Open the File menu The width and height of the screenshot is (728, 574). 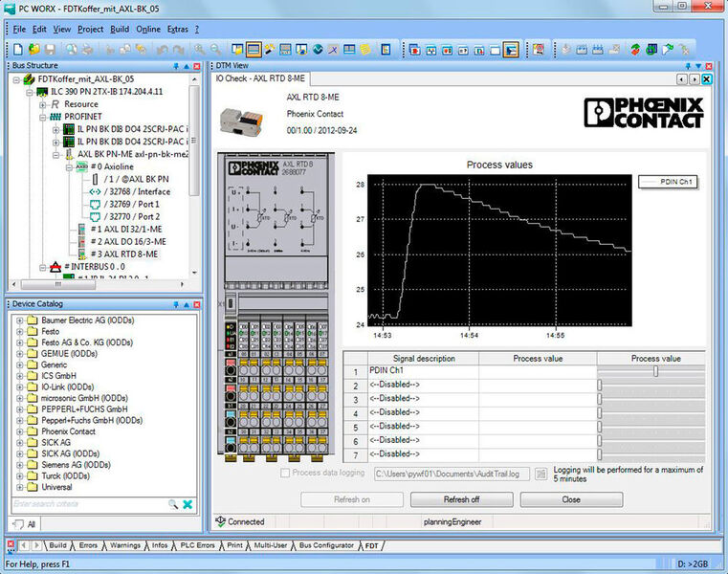19,30
